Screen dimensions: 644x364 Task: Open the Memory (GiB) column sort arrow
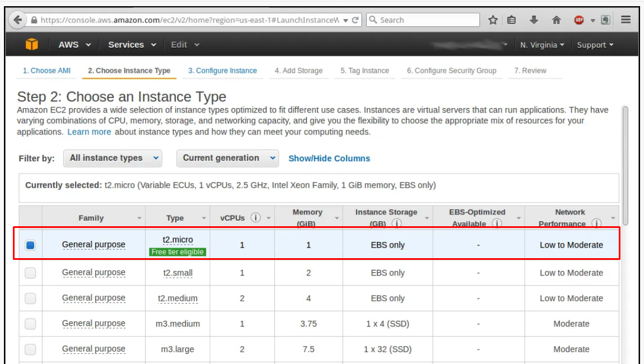pyautogui.click(x=337, y=218)
